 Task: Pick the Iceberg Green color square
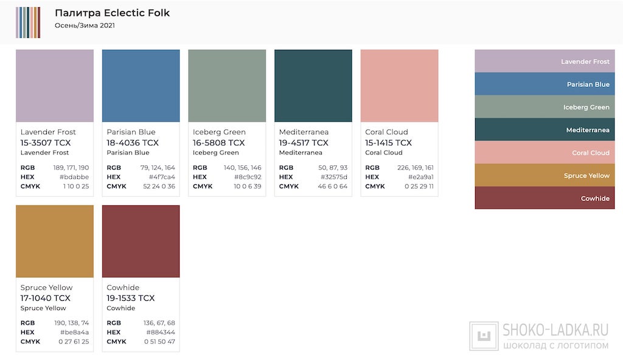pyautogui.click(x=227, y=86)
